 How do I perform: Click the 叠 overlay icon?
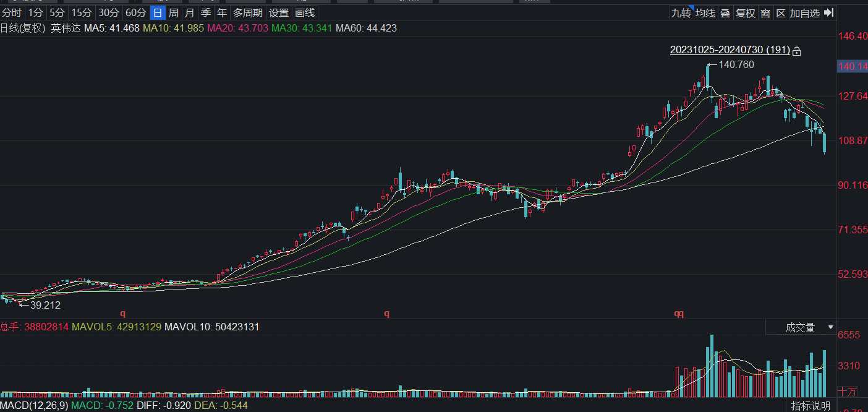point(725,13)
